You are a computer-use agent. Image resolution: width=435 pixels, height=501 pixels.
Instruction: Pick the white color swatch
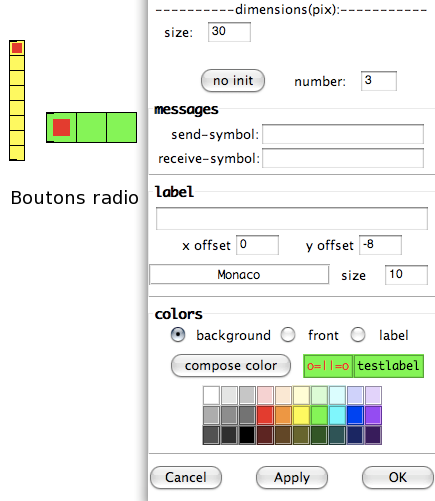(211, 395)
